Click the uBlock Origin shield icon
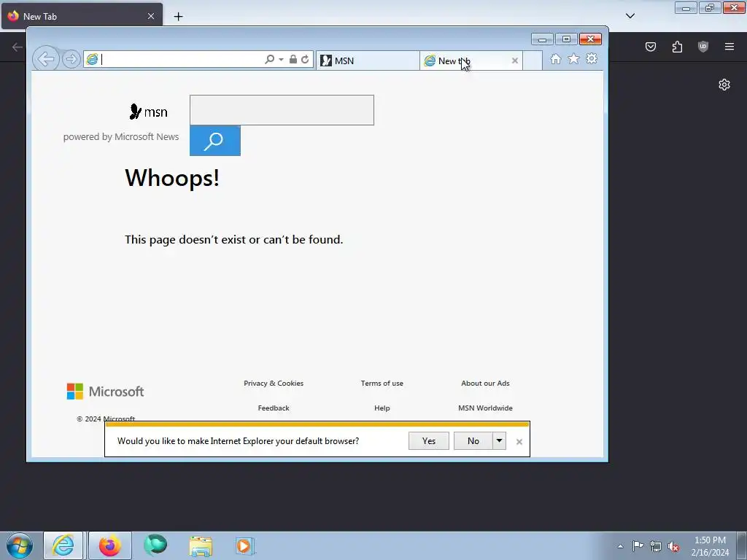Viewport: 747px width, 560px height. (x=703, y=47)
